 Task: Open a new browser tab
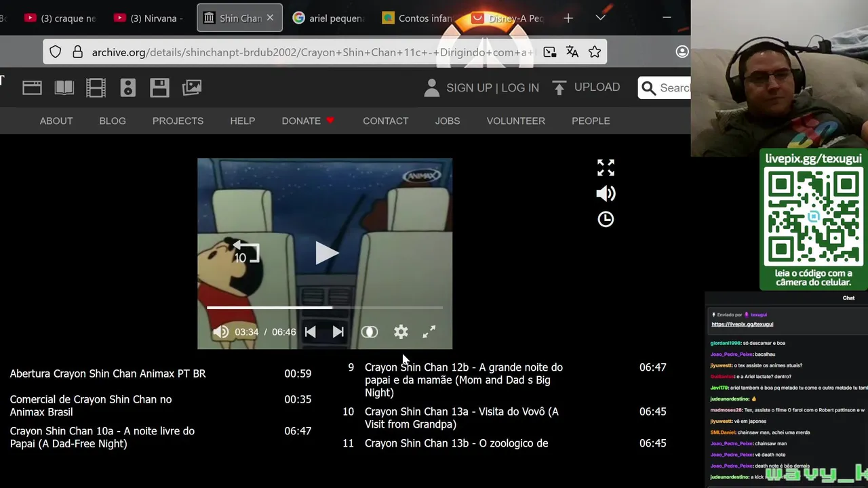click(568, 18)
